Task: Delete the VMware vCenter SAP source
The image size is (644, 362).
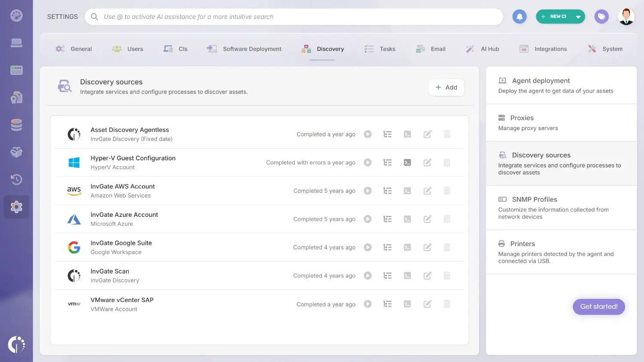Action: 447,304
